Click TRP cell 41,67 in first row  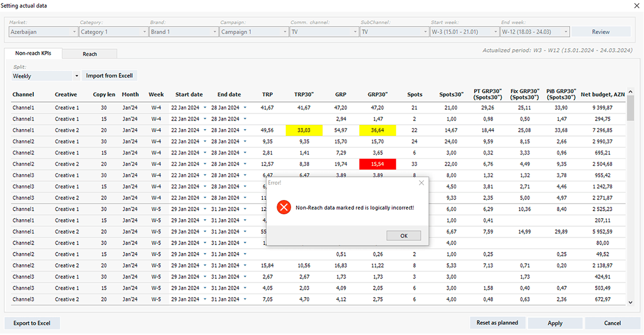(x=267, y=108)
